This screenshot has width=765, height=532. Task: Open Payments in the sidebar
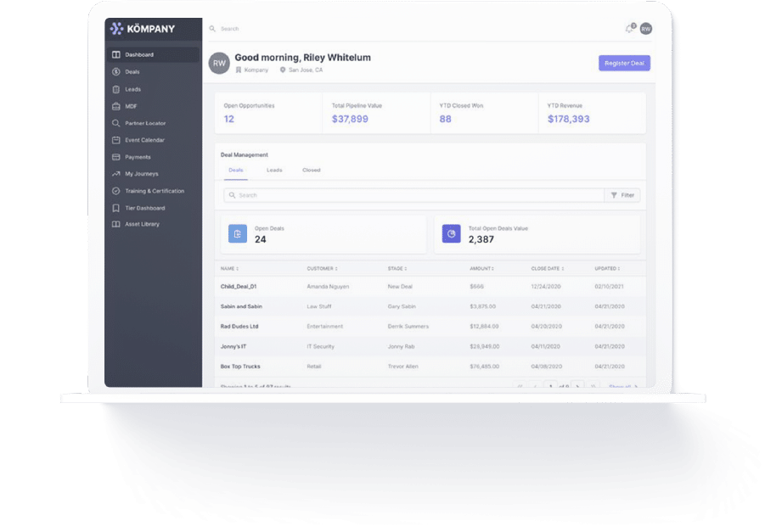coord(138,157)
